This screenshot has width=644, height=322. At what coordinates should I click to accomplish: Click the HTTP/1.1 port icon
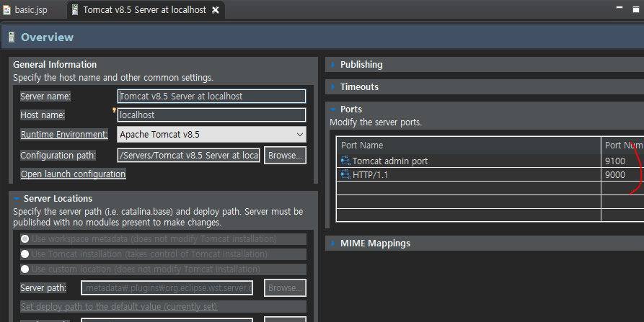(x=345, y=174)
